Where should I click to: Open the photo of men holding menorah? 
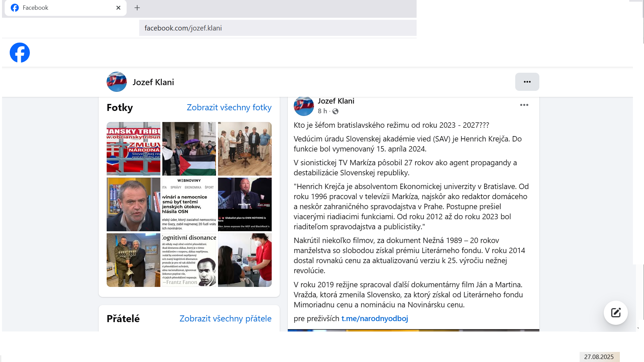(x=133, y=260)
